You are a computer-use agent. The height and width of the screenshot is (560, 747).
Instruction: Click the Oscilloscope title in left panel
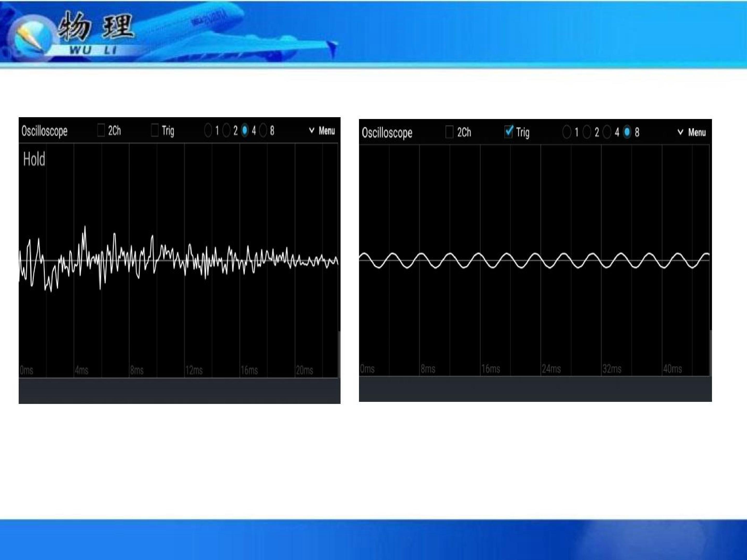tap(44, 131)
